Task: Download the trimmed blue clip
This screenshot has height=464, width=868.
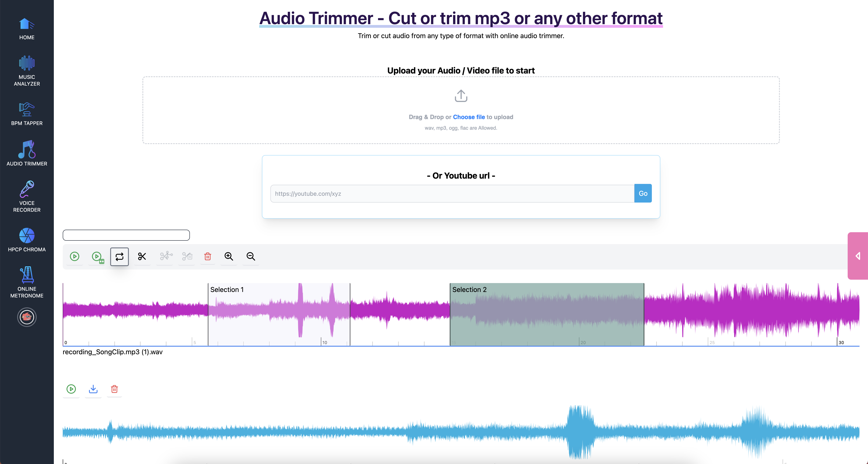Action: 93,389
